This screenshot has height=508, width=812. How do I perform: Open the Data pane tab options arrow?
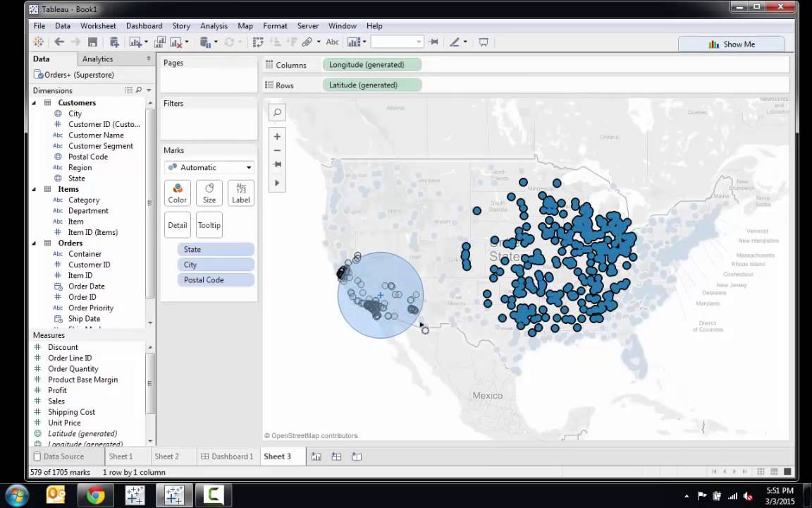149,59
